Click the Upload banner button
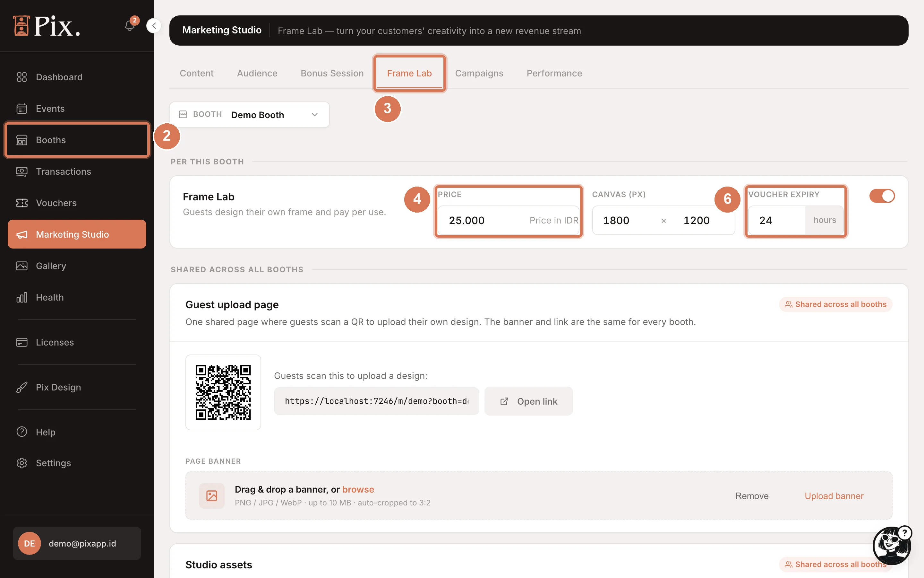 (834, 496)
